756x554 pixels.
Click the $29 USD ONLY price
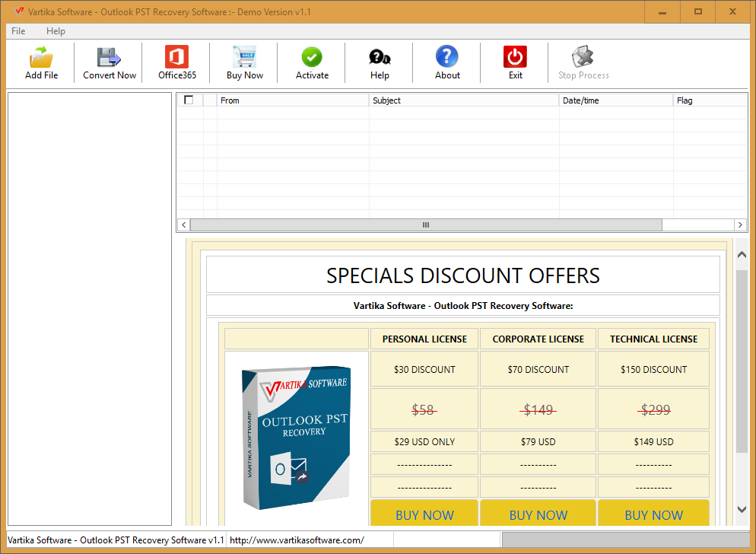click(424, 441)
